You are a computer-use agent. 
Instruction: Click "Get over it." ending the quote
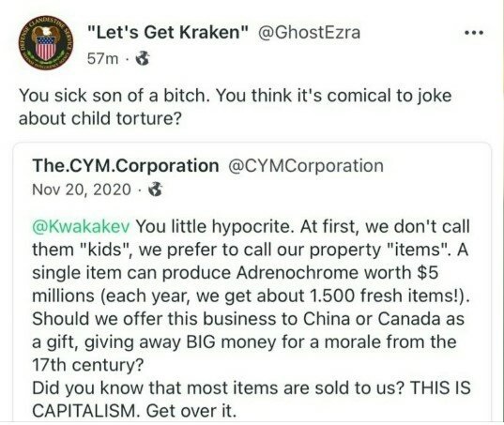click(191, 411)
